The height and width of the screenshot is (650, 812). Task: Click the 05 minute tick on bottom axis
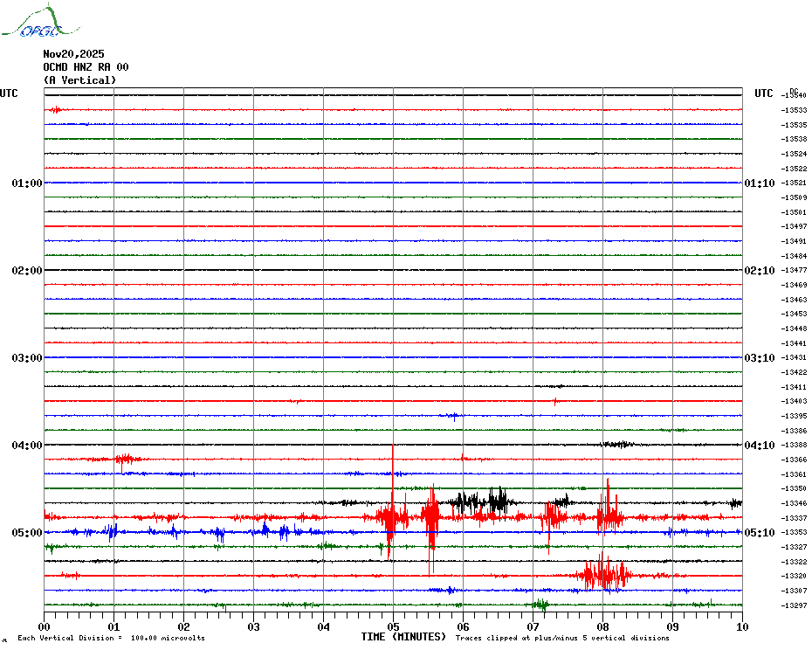pos(393,626)
